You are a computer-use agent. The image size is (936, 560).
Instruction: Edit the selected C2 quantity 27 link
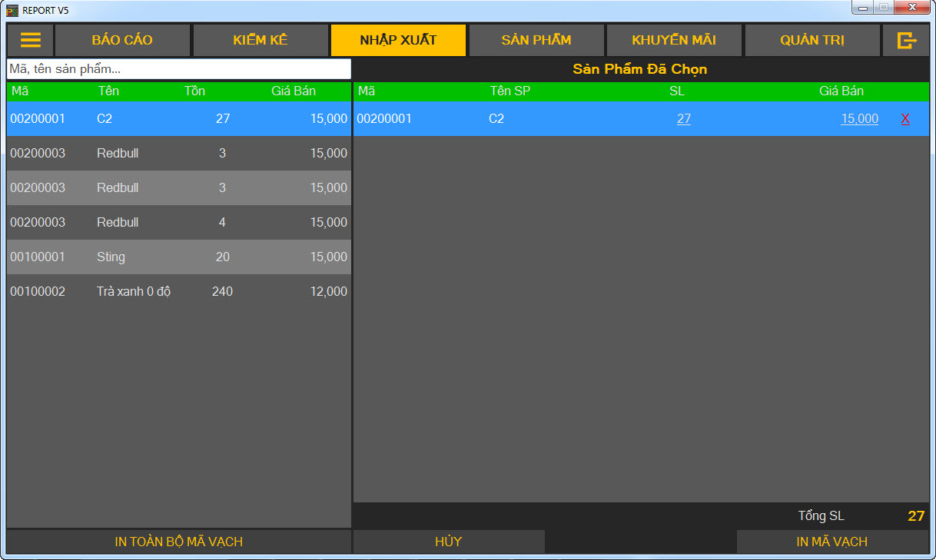pyautogui.click(x=683, y=119)
